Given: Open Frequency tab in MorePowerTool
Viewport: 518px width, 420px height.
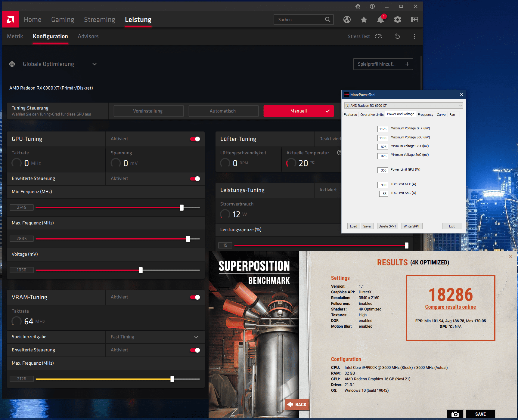Looking at the screenshot, I should 425,115.
